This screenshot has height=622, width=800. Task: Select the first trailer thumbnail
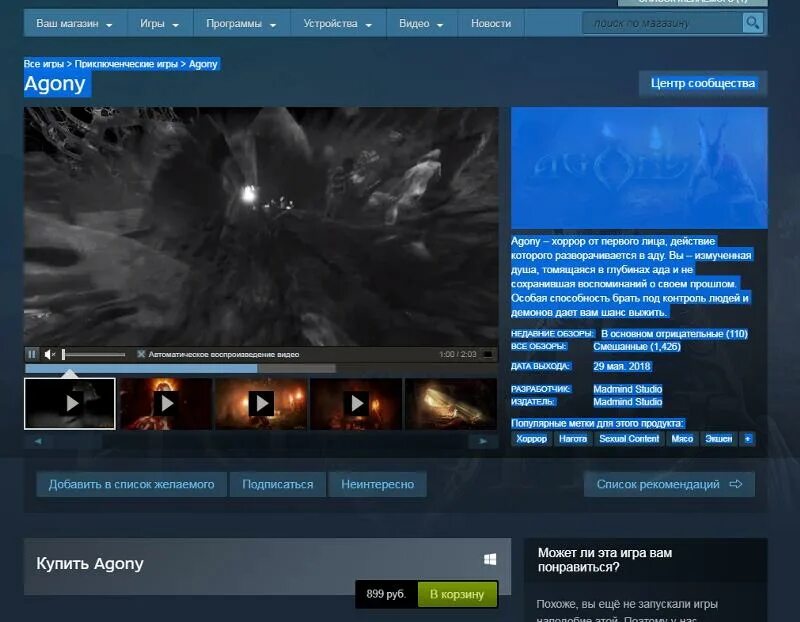tap(70, 404)
